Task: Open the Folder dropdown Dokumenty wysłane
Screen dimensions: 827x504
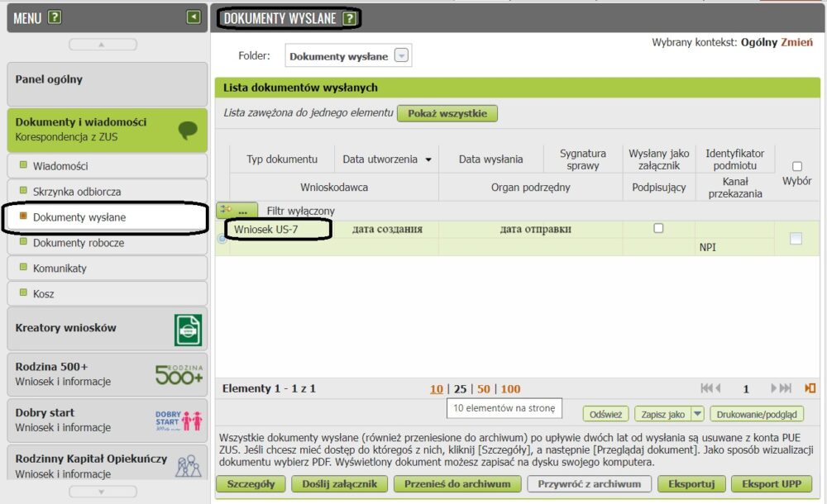Action: 402,56
